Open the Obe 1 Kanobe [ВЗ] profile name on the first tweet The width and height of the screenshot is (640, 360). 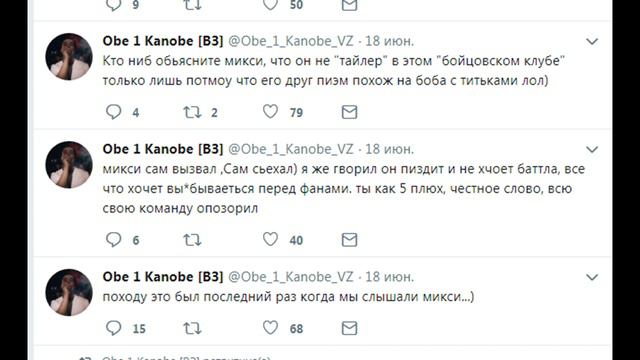(163, 41)
